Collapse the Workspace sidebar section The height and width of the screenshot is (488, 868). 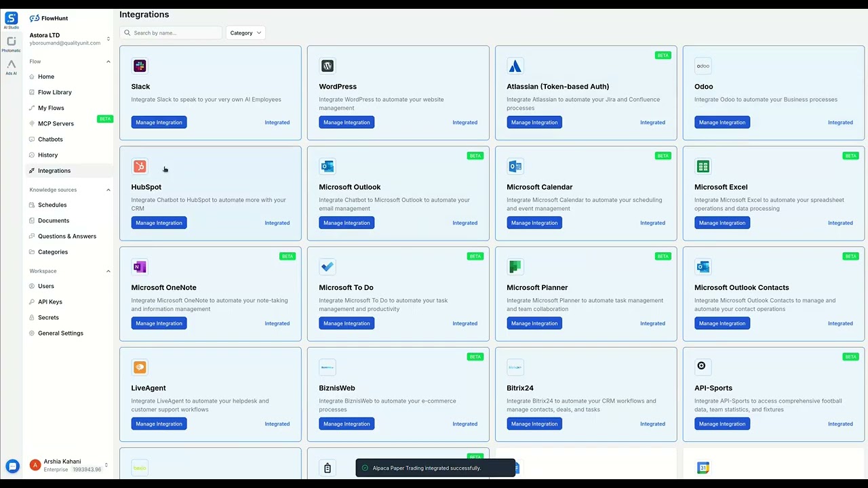pyautogui.click(x=108, y=271)
